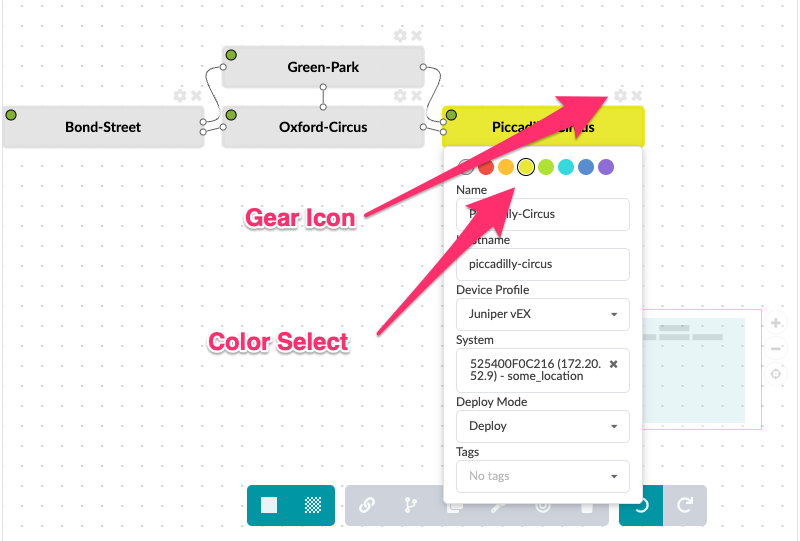Click the branch icon in toolbar
Viewport: 800px width, 541px height.
[x=410, y=505]
